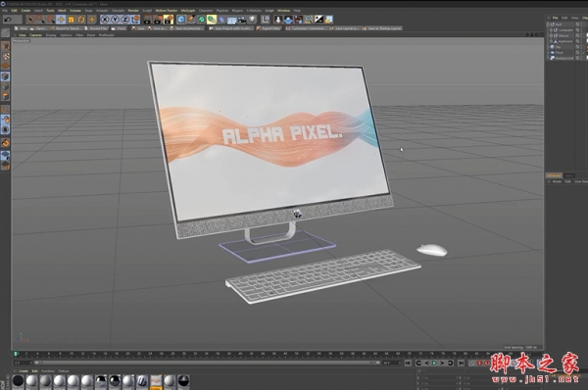
Task: Click the Light bulb icon
Action: click(253, 20)
